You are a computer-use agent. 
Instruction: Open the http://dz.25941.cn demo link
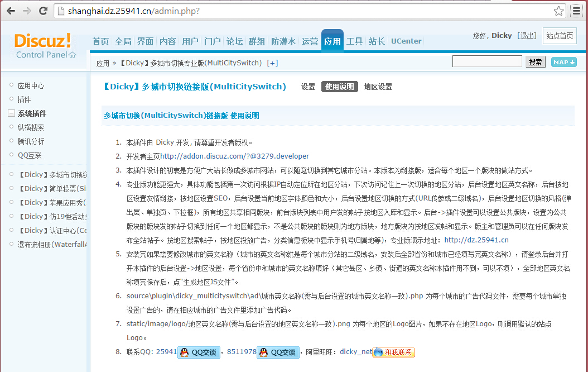pos(476,240)
